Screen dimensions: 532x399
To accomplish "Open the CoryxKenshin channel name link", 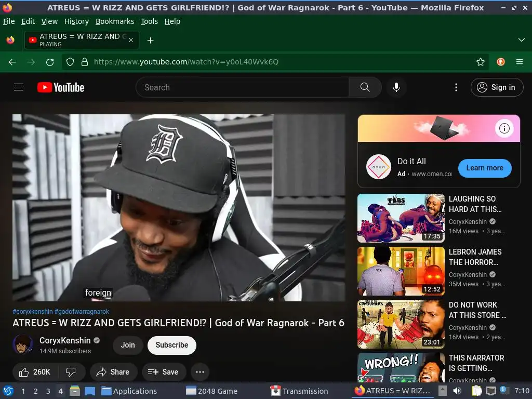I will (x=65, y=340).
